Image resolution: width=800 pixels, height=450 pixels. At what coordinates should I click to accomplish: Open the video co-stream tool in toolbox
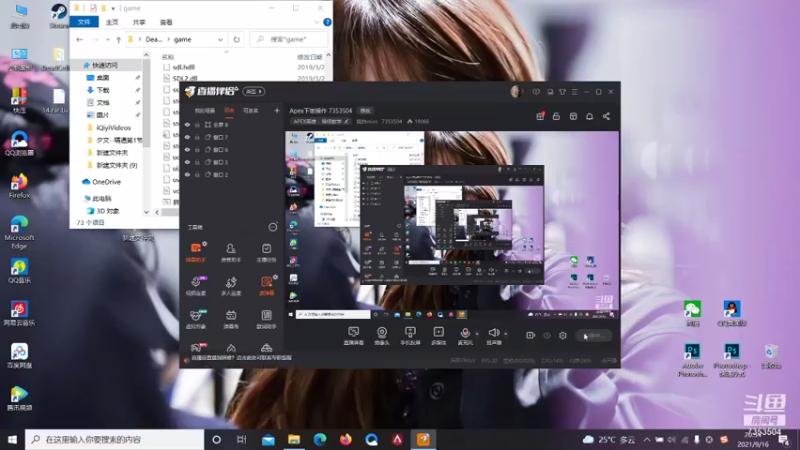click(196, 286)
